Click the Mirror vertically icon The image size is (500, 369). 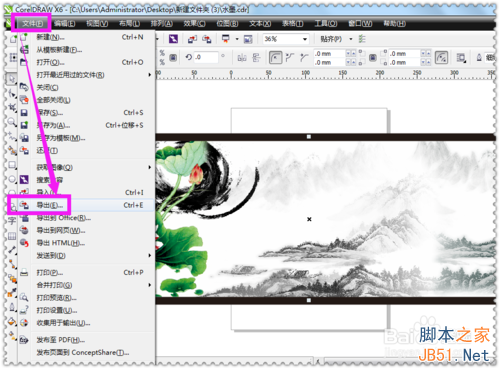256,58
